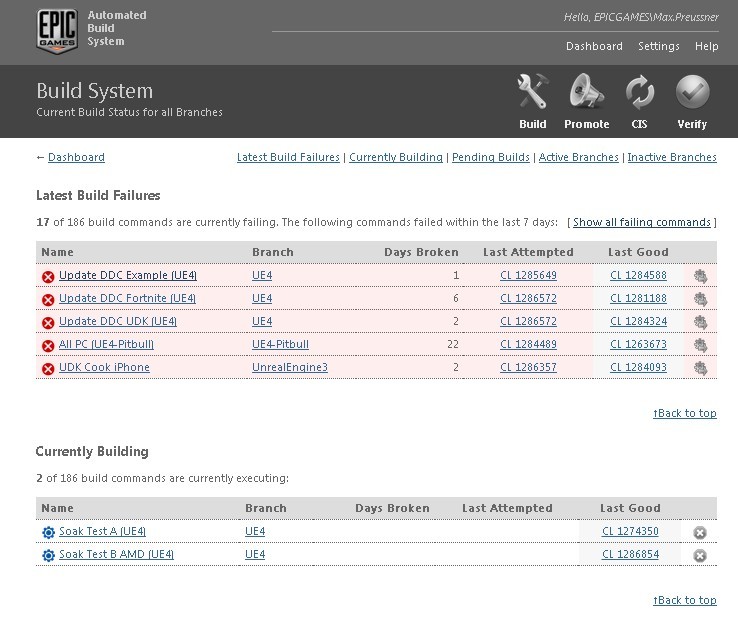Open Settings in the header menu
The height and width of the screenshot is (622, 738).
click(658, 46)
